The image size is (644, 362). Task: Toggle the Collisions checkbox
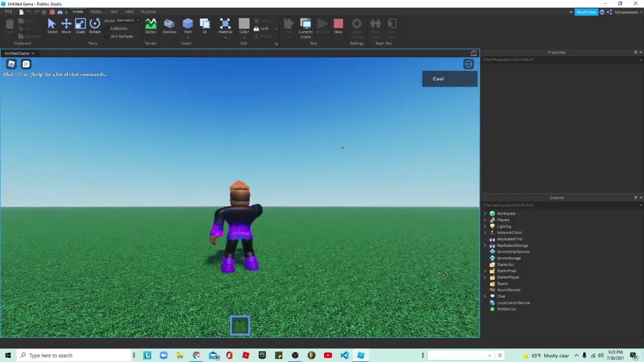(x=108, y=29)
